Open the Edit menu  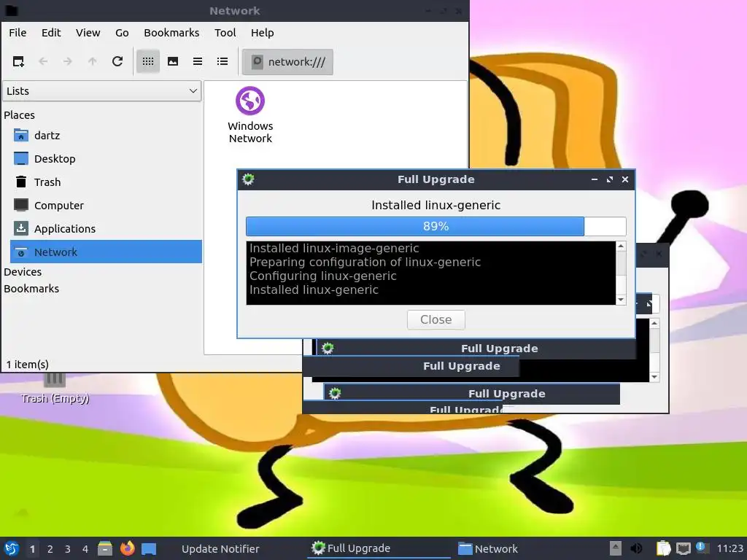(51, 33)
